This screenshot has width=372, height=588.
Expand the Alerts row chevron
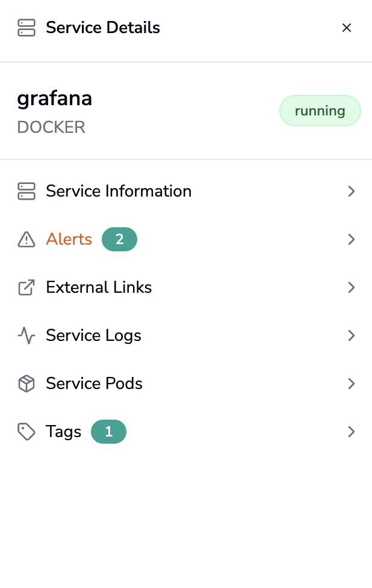point(352,239)
